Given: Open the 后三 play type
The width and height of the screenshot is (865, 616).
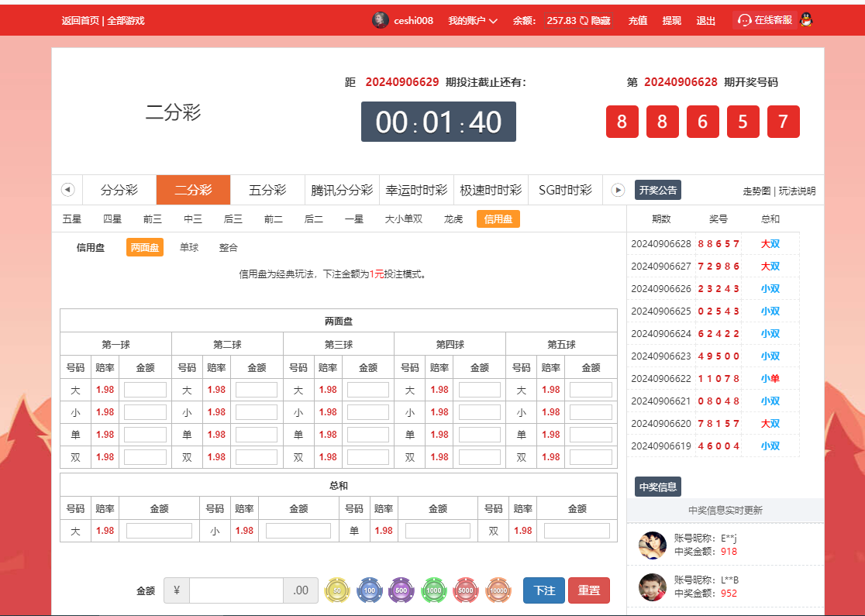Looking at the screenshot, I should tap(233, 219).
